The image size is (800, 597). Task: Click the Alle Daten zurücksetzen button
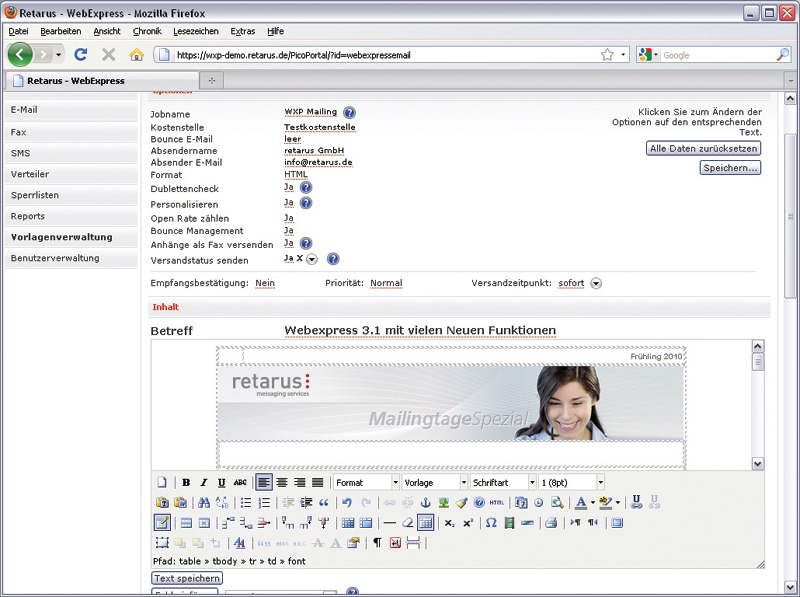704,148
